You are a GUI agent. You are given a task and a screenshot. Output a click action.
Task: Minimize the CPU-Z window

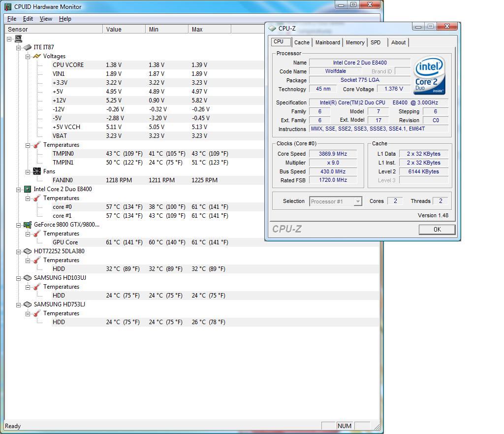418,27
